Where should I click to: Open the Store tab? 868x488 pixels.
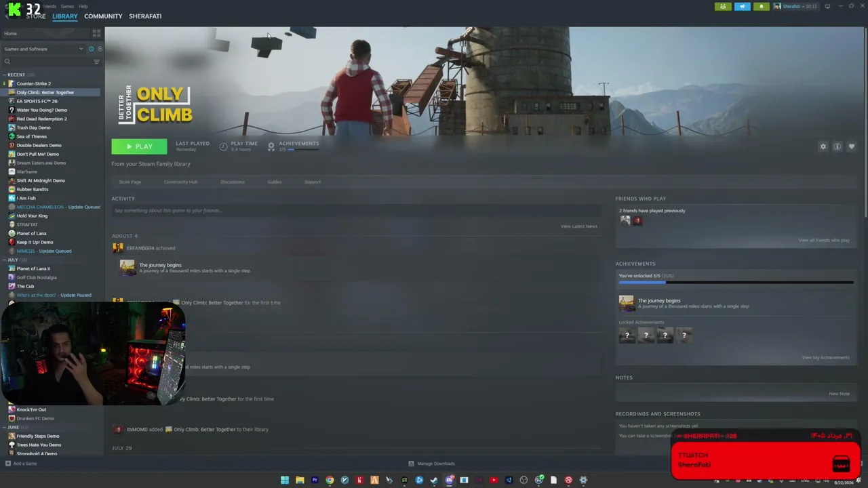coord(36,16)
